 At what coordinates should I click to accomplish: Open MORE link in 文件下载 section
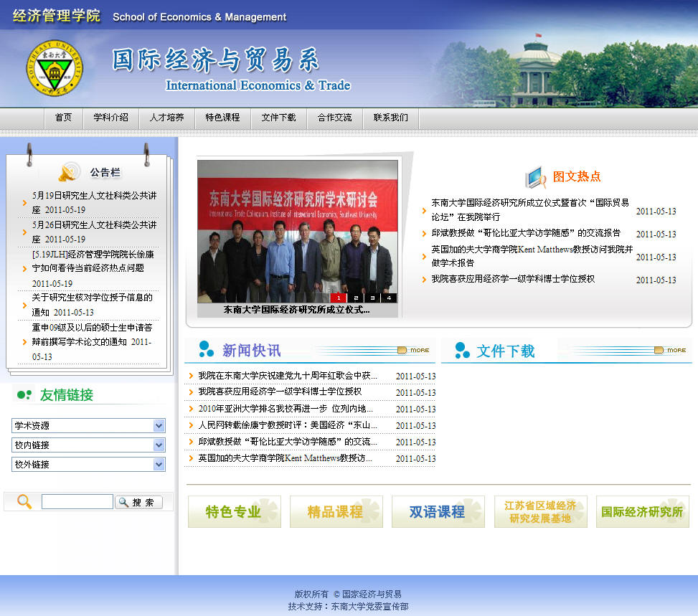point(670,350)
